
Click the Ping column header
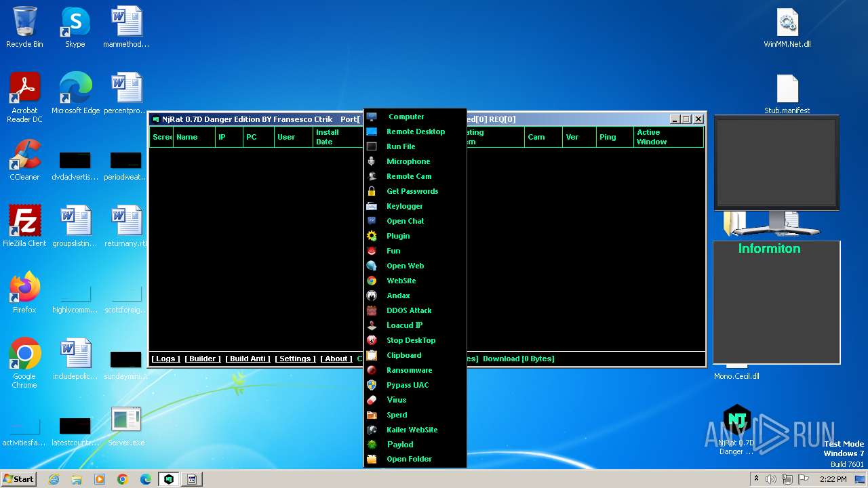point(615,137)
